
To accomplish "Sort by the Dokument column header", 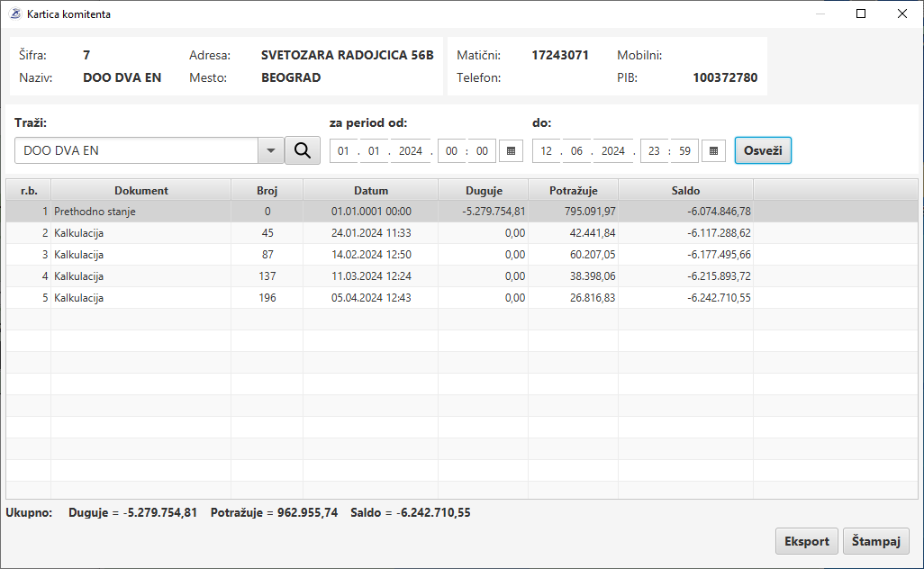I will click(x=140, y=191).
